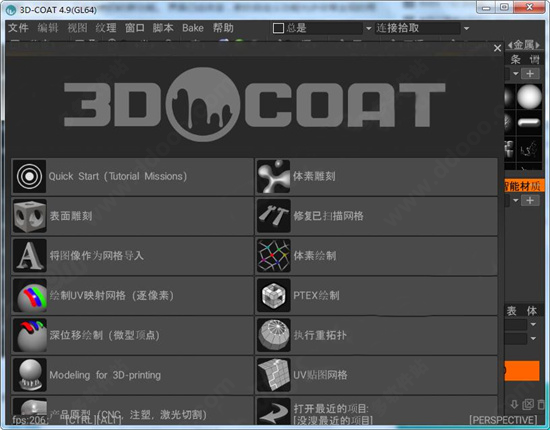Select the white sphere brush alpha

tap(529, 96)
